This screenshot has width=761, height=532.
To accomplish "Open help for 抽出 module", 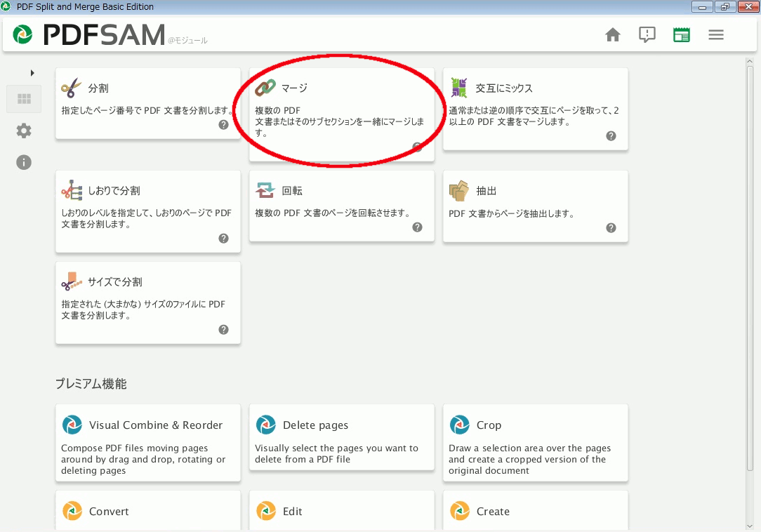I will [x=611, y=227].
